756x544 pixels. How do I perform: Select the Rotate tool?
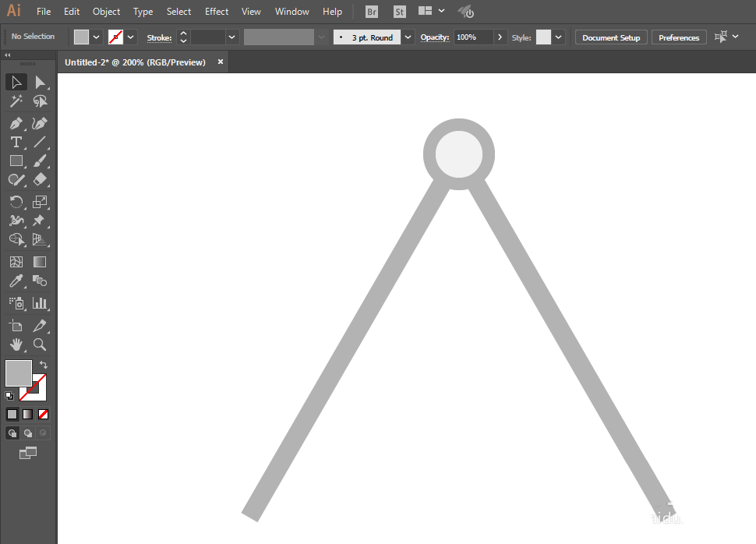pyautogui.click(x=16, y=202)
